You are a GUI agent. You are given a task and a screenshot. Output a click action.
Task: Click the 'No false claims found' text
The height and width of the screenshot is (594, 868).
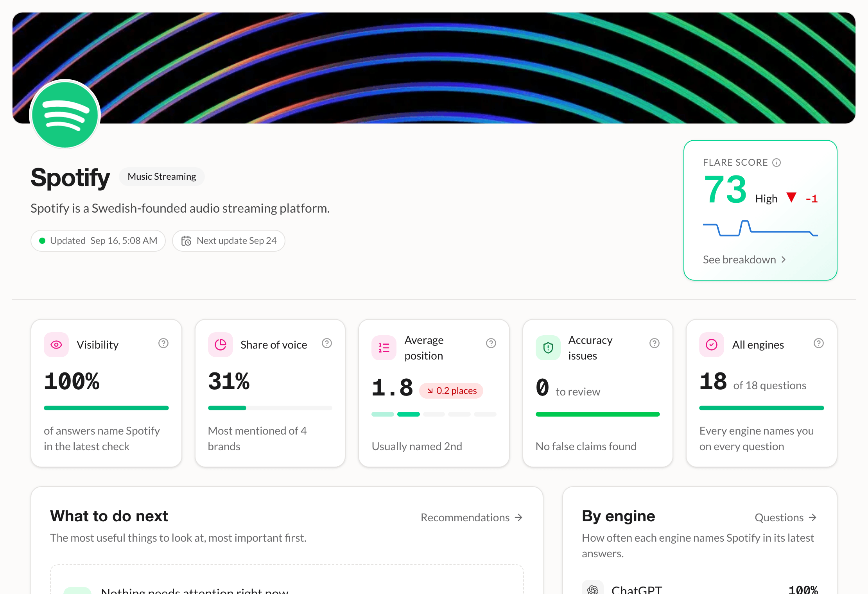586,446
